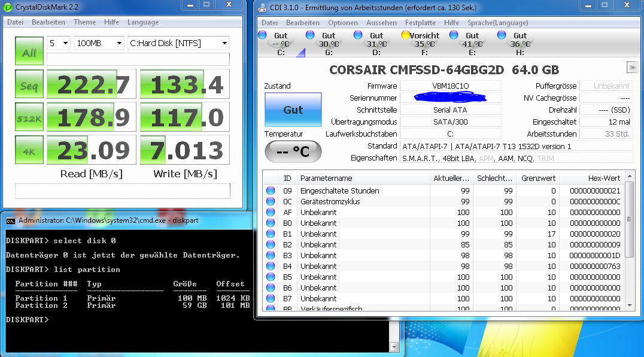Click the cmd.exe diskpart title bar icon
Screen dimensions: 644x357
tap(11, 220)
